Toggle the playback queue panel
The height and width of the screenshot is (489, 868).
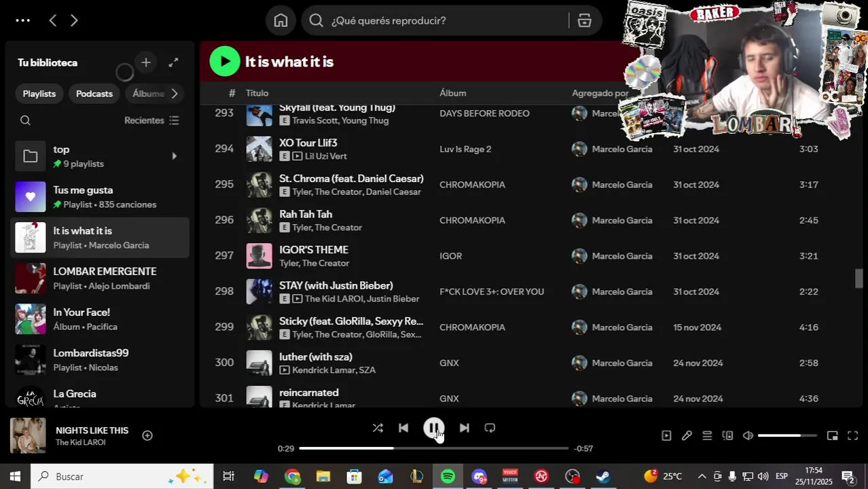(x=707, y=435)
